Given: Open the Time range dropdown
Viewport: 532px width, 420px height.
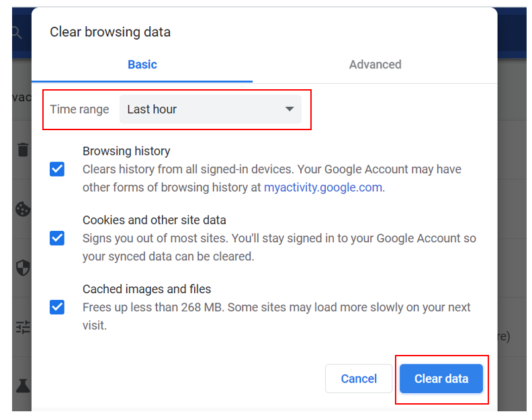Looking at the screenshot, I should [210, 109].
